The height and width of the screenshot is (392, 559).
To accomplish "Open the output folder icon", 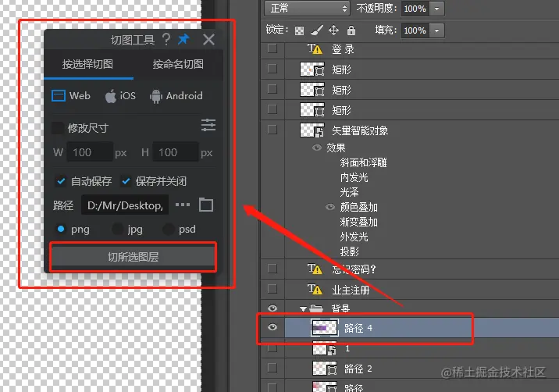I will (206, 205).
